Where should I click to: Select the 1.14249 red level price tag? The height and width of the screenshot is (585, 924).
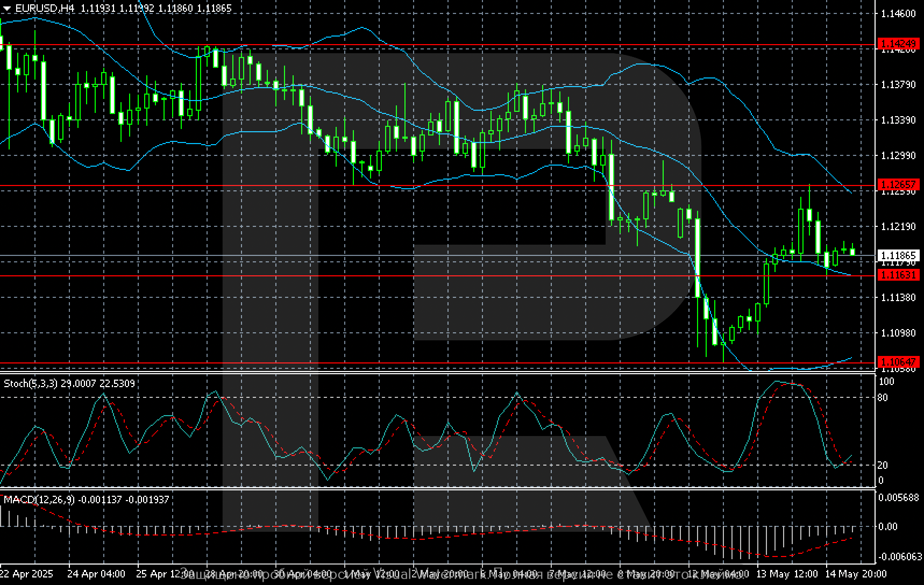[898, 44]
